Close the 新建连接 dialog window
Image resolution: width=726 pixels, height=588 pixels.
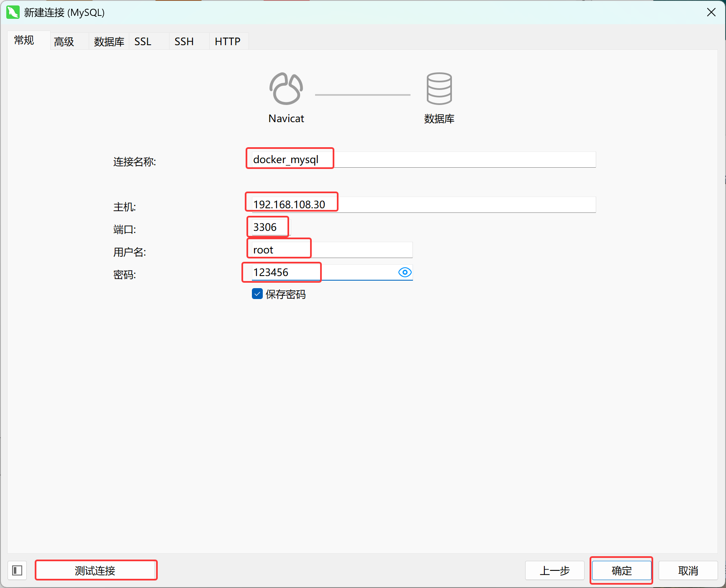[x=711, y=13]
